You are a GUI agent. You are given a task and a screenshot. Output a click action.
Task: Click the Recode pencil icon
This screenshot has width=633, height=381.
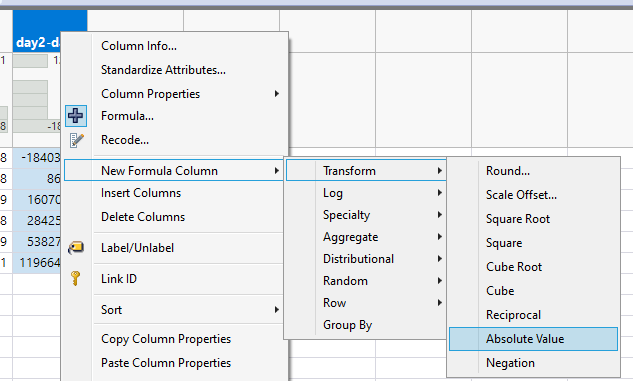pyautogui.click(x=76, y=140)
